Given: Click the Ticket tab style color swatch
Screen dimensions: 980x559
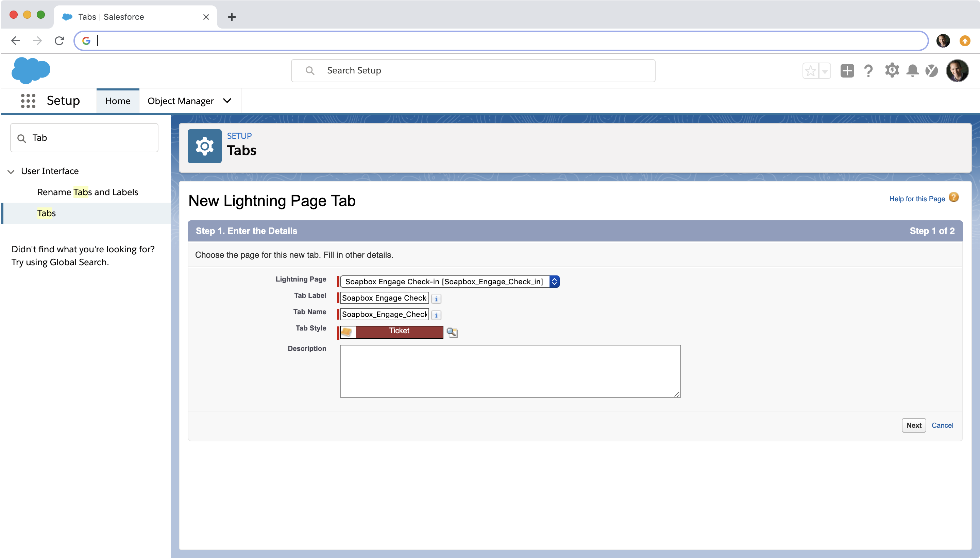Looking at the screenshot, I should click(x=399, y=332).
